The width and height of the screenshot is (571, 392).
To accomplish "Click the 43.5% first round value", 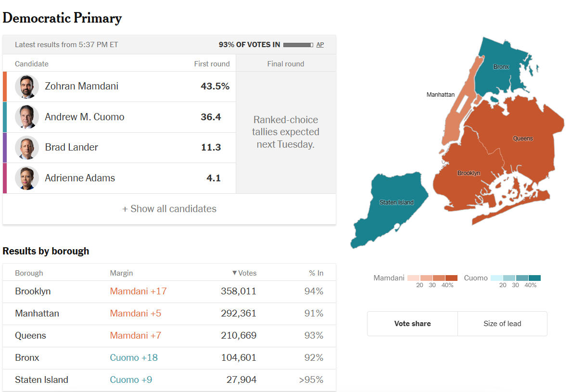I will click(x=215, y=86).
